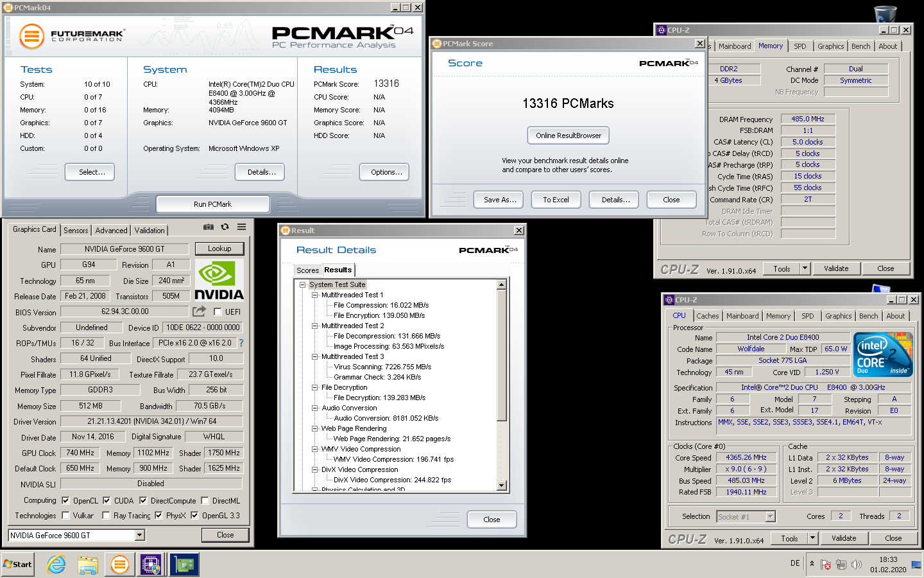Click the BIOS version share/export icon
This screenshot has width=924, height=578.
[x=200, y=311]
